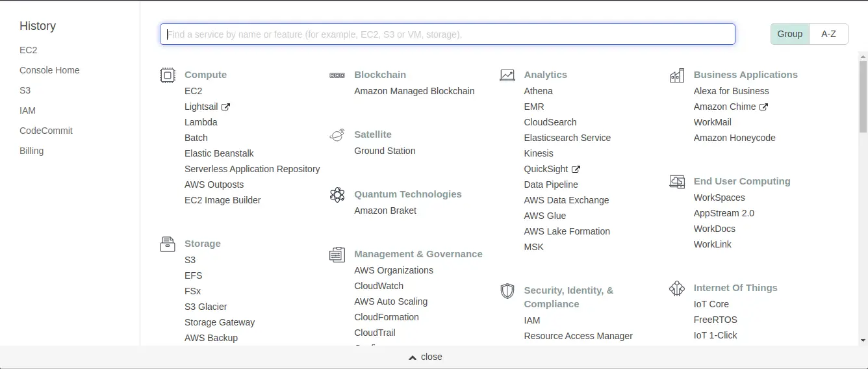This screenshot has width=868, height=369.
Task: Open S3 from History
Action: [x=25, y=90]
